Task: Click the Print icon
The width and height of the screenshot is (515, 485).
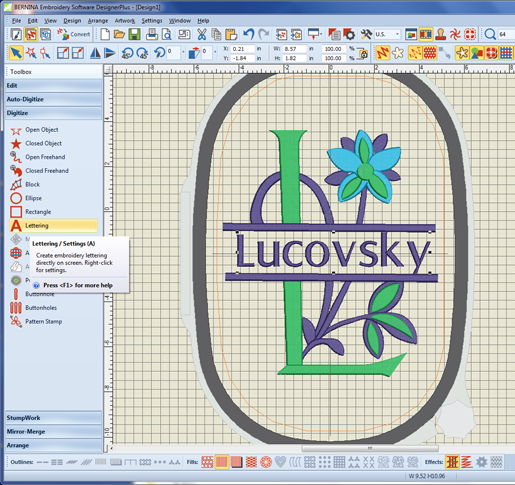Action: (x=152, y=34)
